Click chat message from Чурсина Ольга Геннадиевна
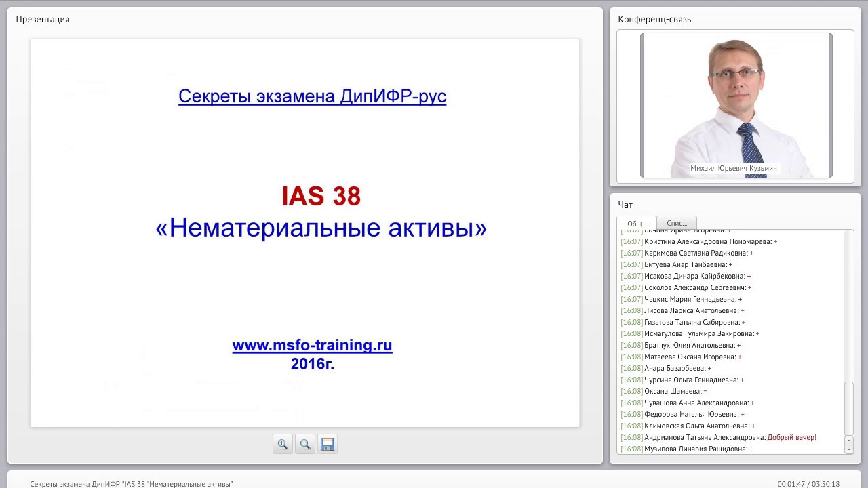 pos(682,380)
